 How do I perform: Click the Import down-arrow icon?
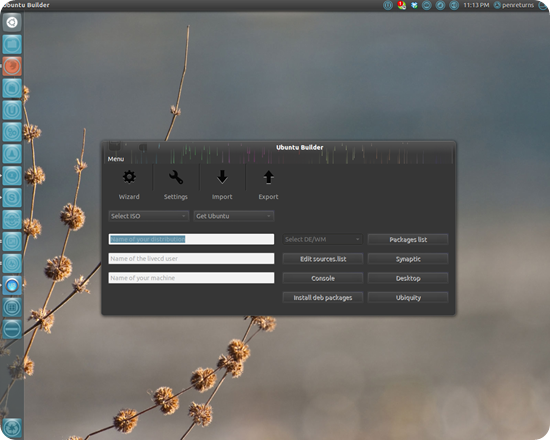point(222,177)
